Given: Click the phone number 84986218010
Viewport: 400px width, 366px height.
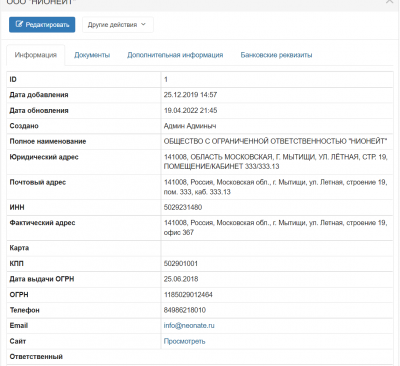Looking at the screenshot, I should (185, 310).
